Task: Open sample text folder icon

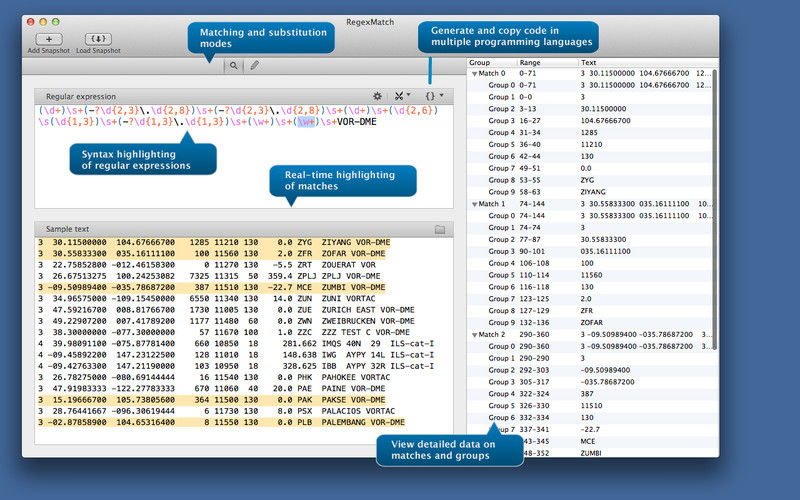Action: point(440,230)
